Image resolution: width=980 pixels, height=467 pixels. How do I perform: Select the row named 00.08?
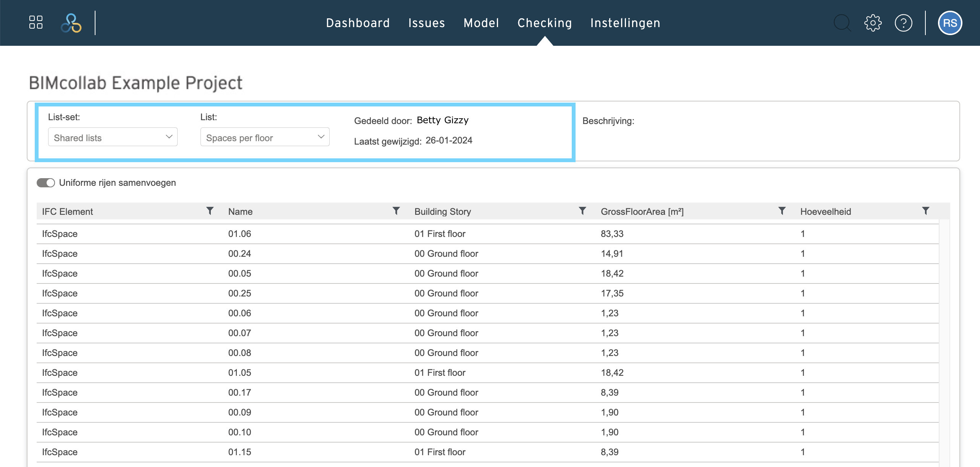[488, 353]
